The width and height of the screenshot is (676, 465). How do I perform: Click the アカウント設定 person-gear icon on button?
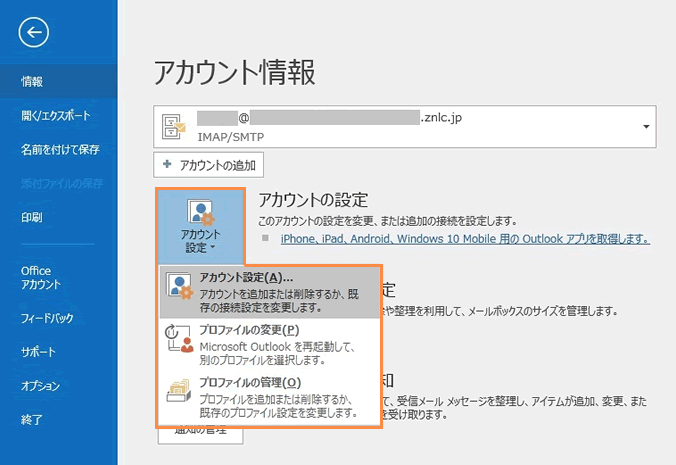tap(201, 212)
